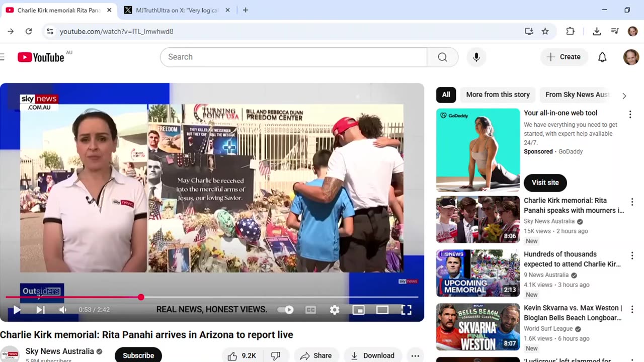Click the address bar URL
644x362 pixels.
click(117, 31)
